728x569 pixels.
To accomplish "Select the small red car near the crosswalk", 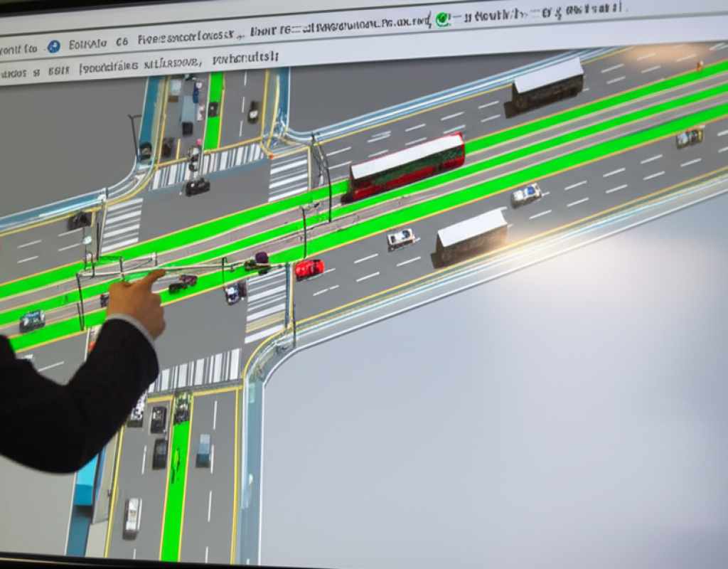I will 309,268.
